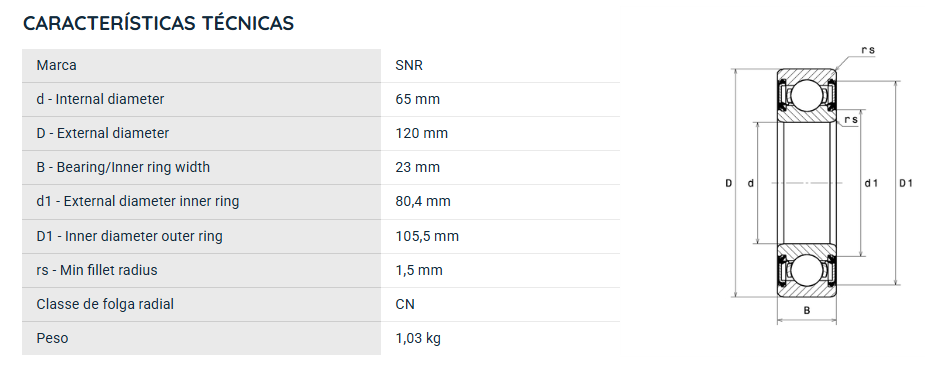Viewport: 925px width, 372px height.
Task: Click D1 - Inner diameter outer ring label
Action: 129,236
